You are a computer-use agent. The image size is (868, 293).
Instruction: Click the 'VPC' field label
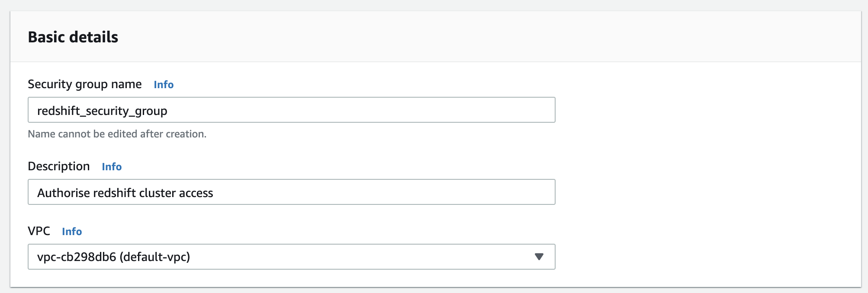[39, 231]
